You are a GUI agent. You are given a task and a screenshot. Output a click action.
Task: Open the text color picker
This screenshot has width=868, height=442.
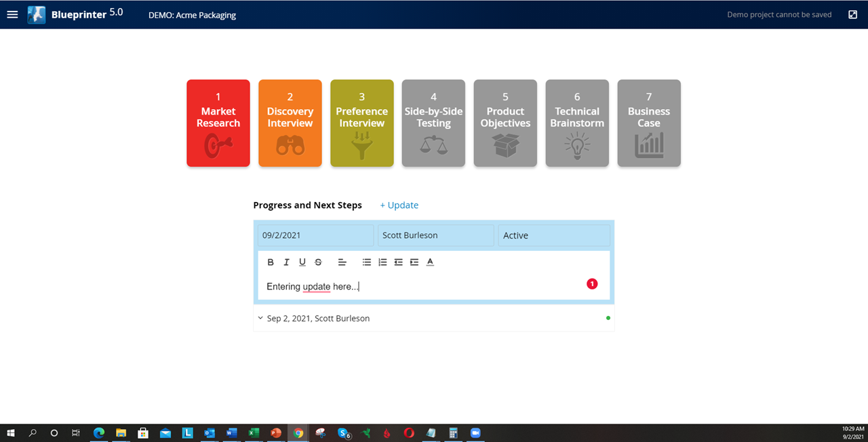coord(430,262)
